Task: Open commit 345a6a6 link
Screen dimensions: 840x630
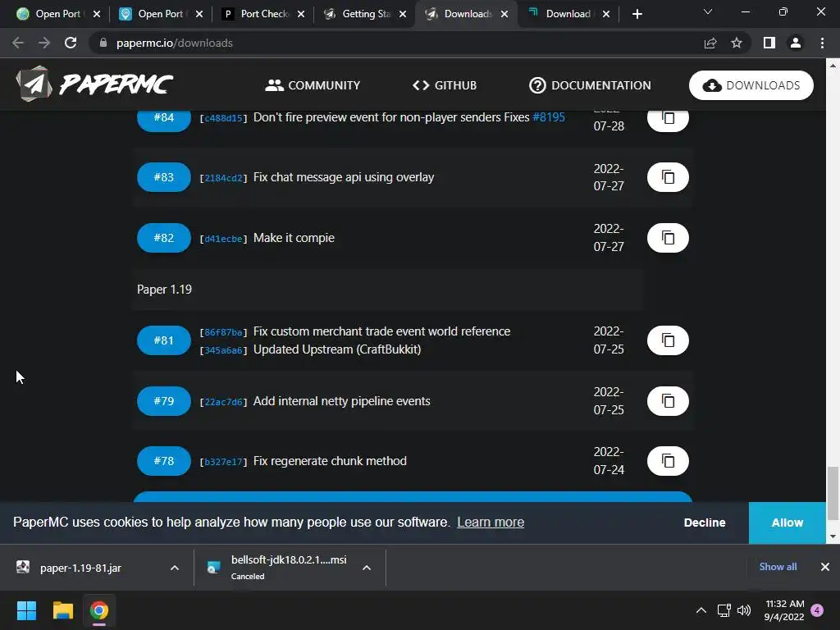Action: pyautogui.click(x=223, y=350)
